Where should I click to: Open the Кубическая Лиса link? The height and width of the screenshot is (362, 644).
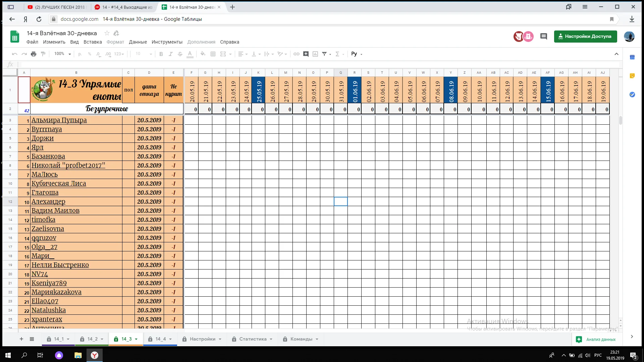point(59,184)
